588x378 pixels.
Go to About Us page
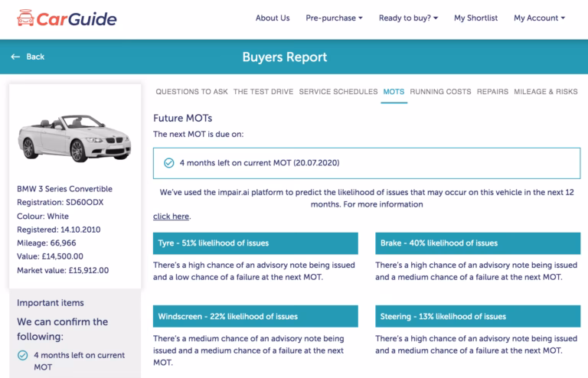[273, 18]
